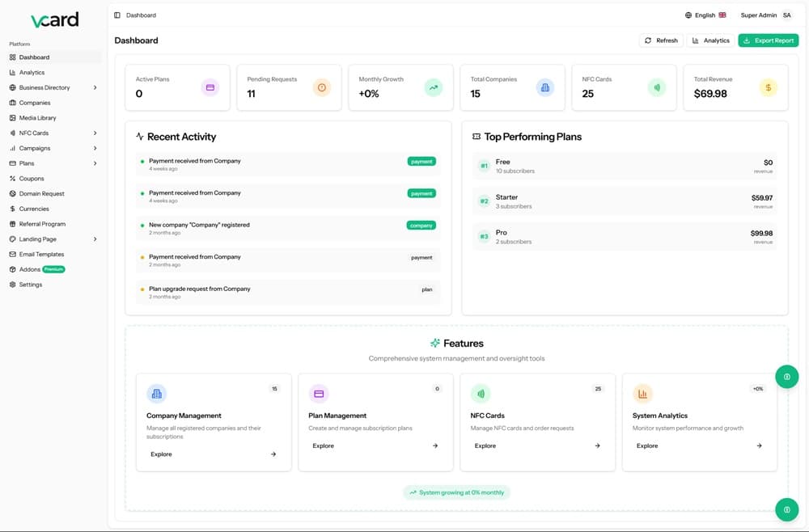The height and width of the screenshot is (532, 809).
Task: Click the System Analytics chart icon
Action: (x=643, y=394)
